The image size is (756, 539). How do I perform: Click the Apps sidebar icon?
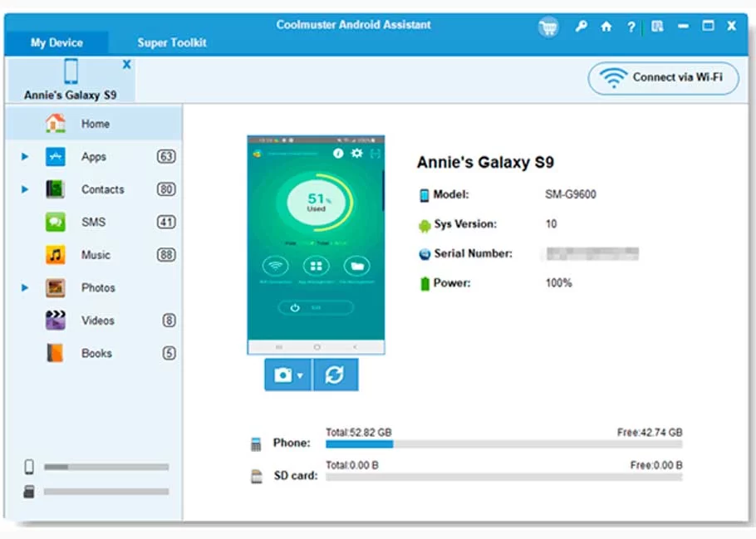(56, 157)
